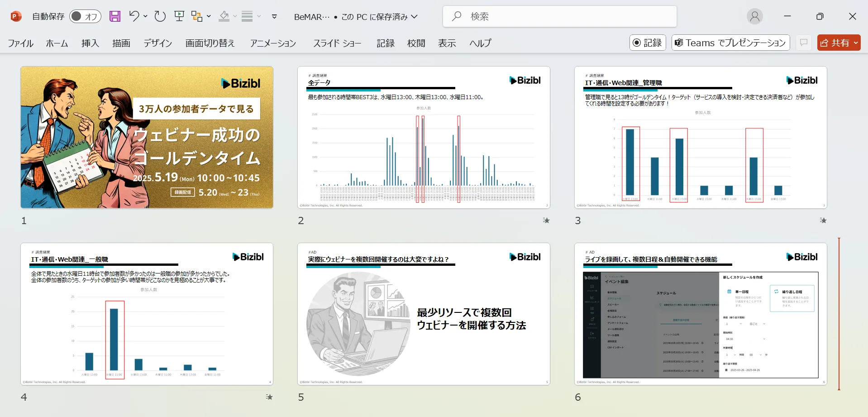Click the transition star icon under slide 3
Image resolution: width=868 pixels, height=417 pixels.
pos(823,220)
